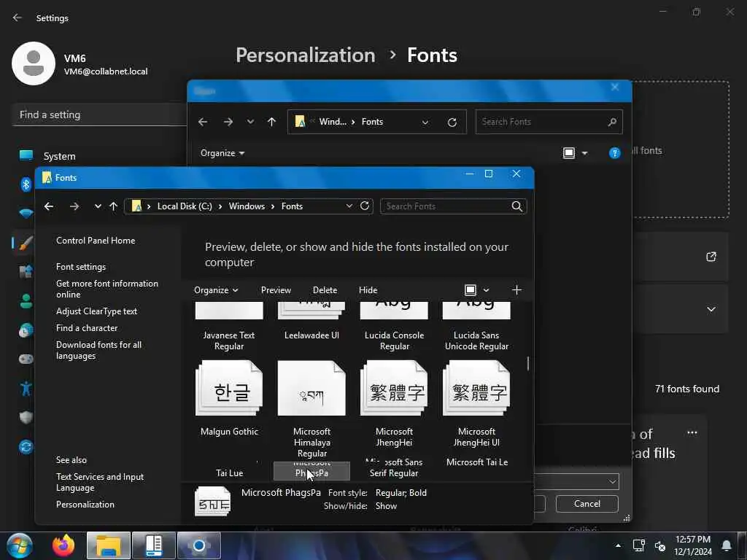Viewport: 747px width, 560px height.
Task: Click the Find a setting search box
Action: (99, 114)
